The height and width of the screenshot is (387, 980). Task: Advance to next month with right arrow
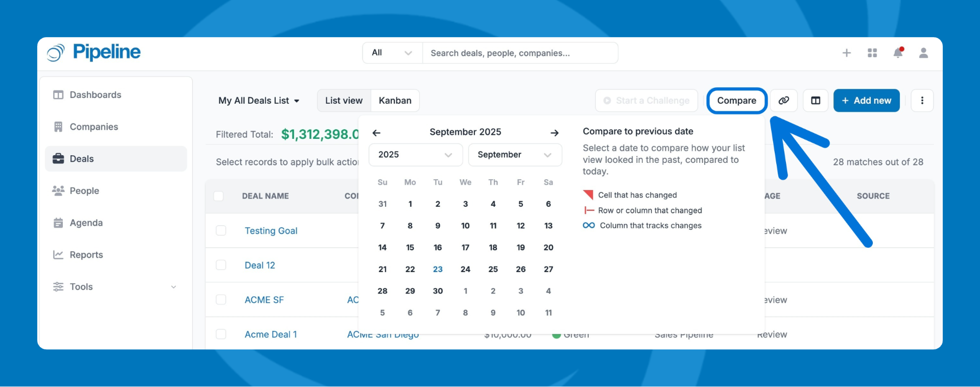[x=554, y=133]
